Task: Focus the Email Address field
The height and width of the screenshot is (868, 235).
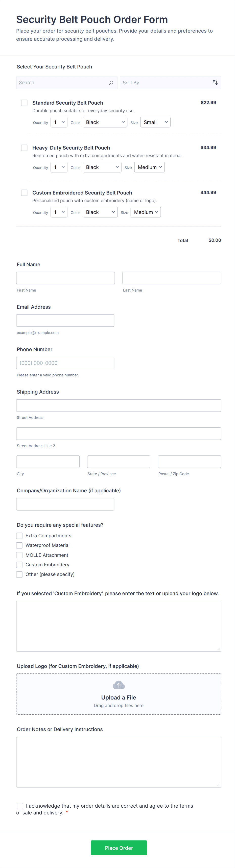Action: (x=65, y=320)
